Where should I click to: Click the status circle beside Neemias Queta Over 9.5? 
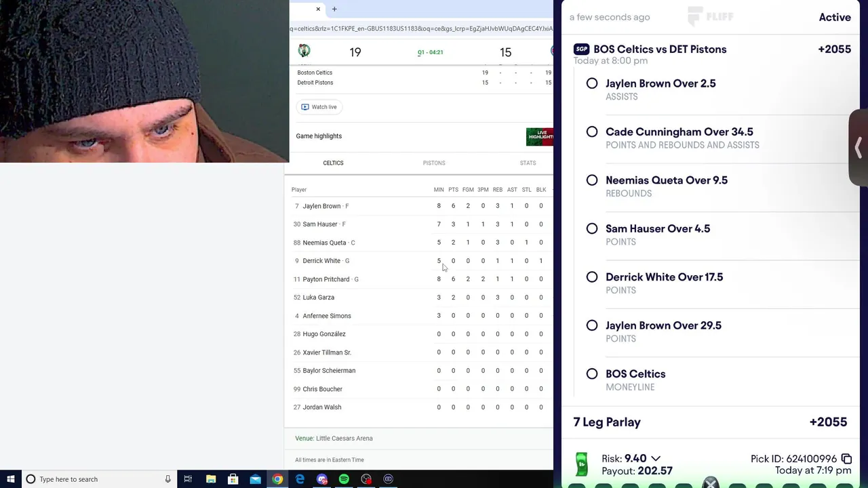click(592, 180)
